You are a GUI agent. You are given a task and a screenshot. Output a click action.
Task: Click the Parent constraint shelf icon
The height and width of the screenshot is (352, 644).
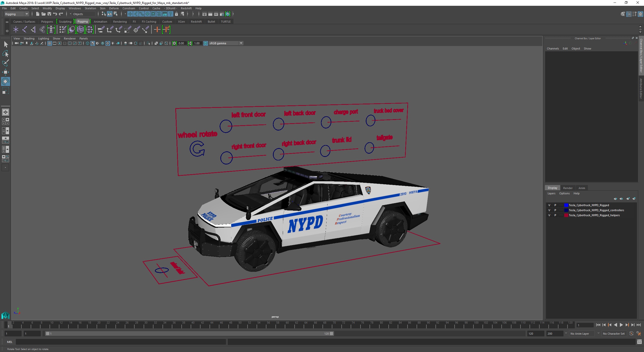click(x=101, y=30)
